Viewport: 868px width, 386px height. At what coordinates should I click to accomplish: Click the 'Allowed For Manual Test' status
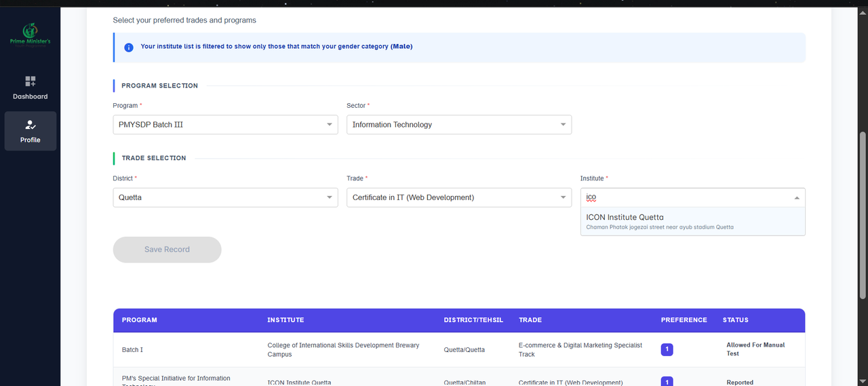point(755,349)
